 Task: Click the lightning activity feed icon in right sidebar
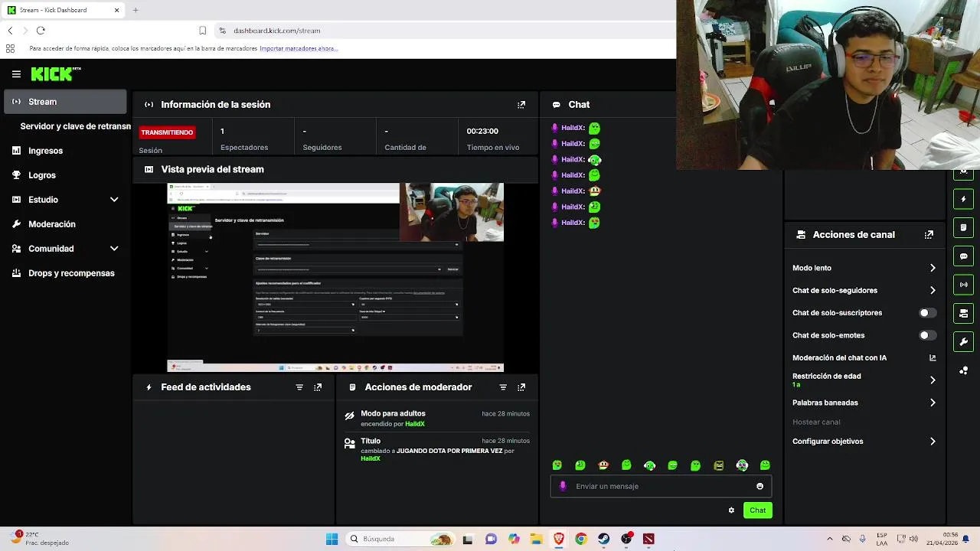coord(964,199)
